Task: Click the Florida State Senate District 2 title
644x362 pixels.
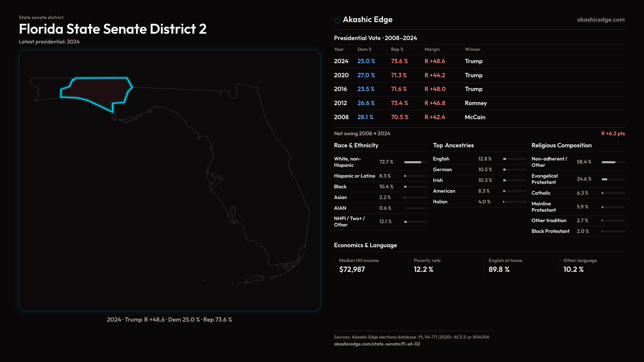Action: point(113,29)
